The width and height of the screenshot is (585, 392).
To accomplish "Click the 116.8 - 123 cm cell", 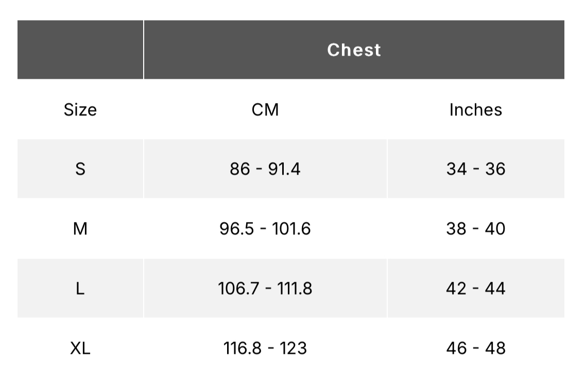I will point(265,348).
